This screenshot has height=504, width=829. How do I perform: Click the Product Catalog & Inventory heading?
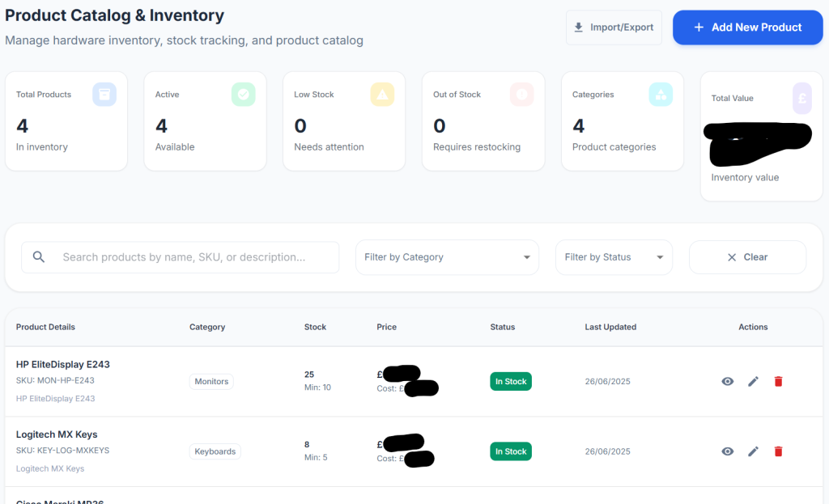tap(114, 15)
